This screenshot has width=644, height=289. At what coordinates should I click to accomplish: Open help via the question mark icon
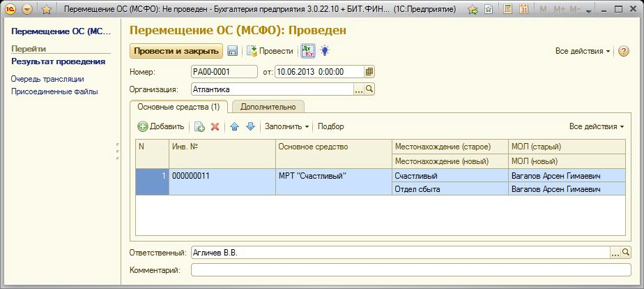point(623,51)
